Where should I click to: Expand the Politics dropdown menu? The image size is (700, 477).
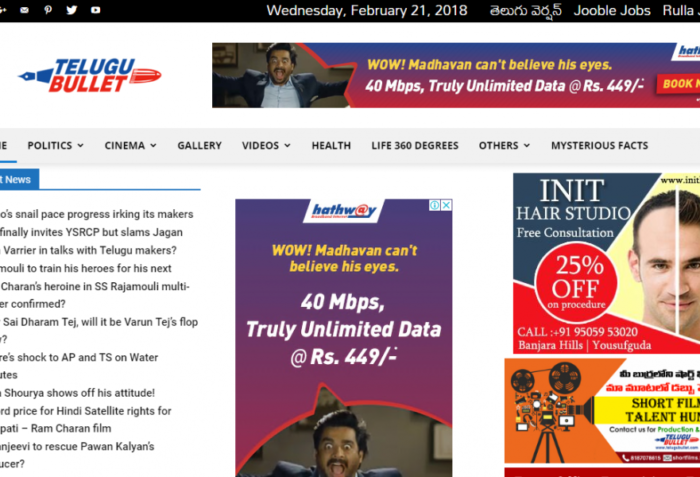(x=55, y=145)
